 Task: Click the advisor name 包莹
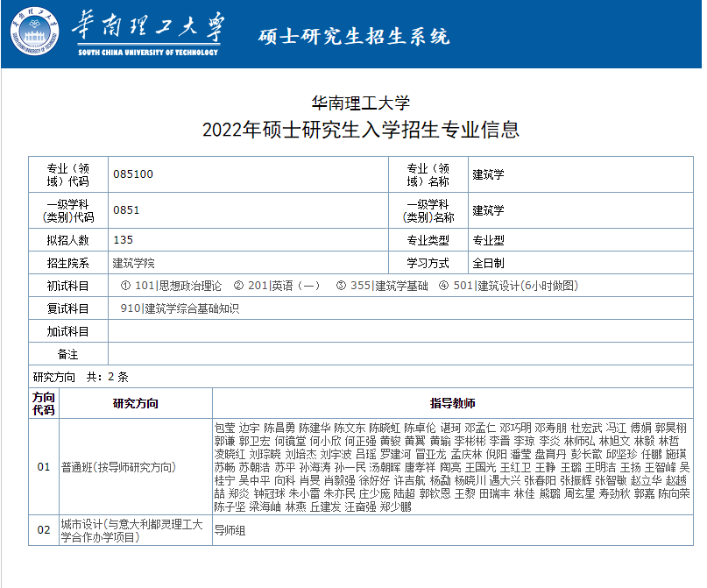(224, 428)
